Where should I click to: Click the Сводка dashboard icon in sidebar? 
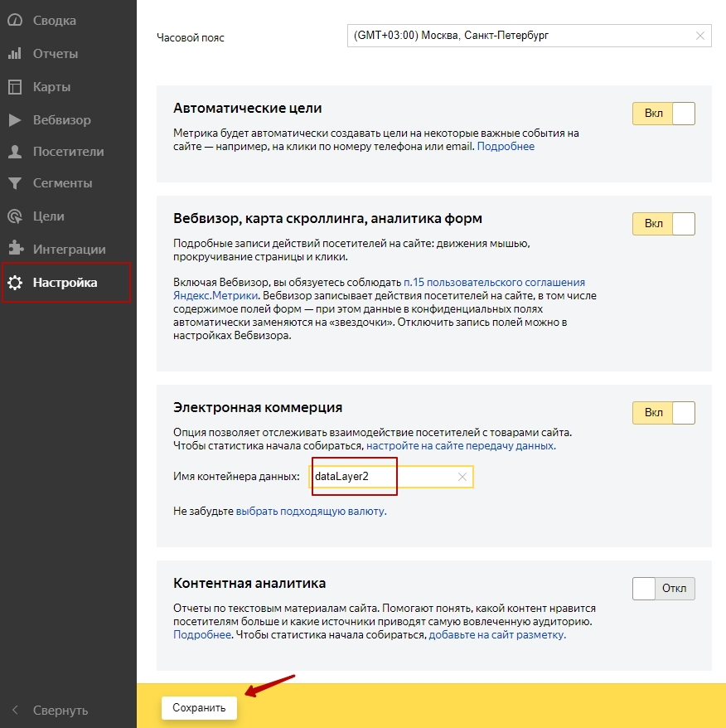[x=14, y=21]
